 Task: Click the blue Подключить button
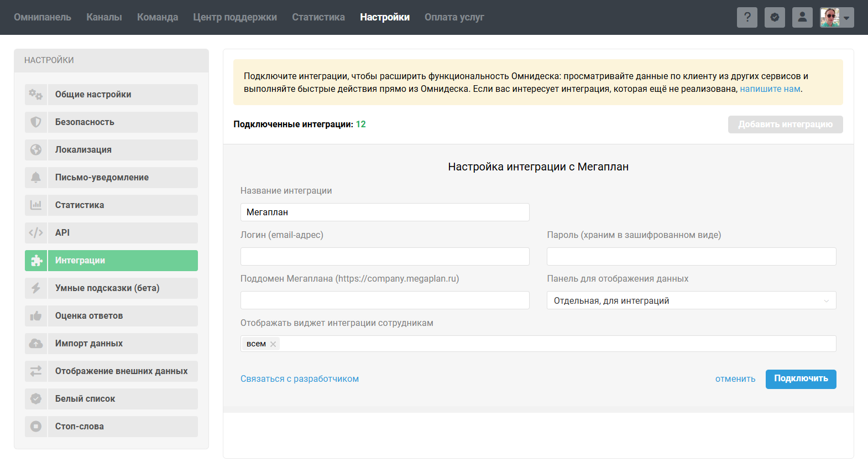tap(801, 379)
